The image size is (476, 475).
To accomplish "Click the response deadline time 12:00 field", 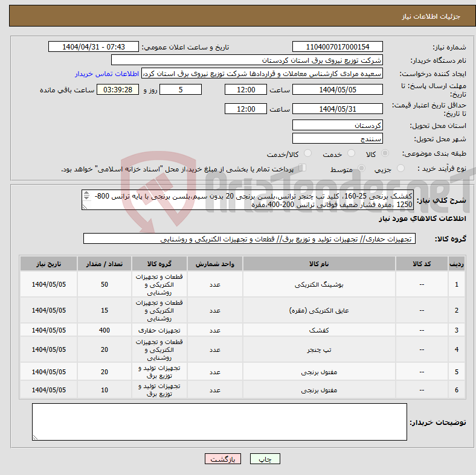I will [246, 89].
